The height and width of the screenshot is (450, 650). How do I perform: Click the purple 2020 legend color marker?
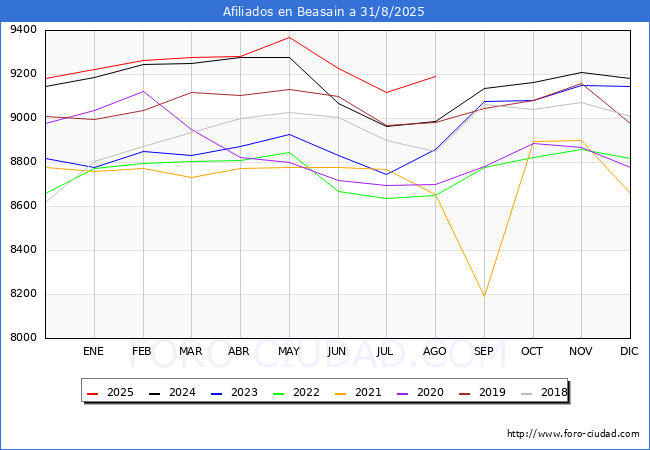(x=403, y=393)
